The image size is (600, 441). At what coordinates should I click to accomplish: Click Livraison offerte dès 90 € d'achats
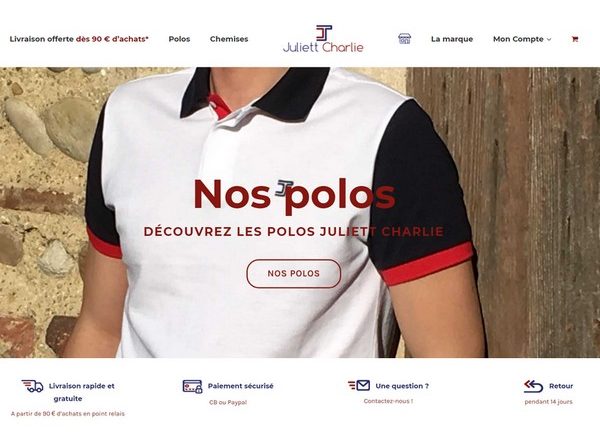coord(79,39)
